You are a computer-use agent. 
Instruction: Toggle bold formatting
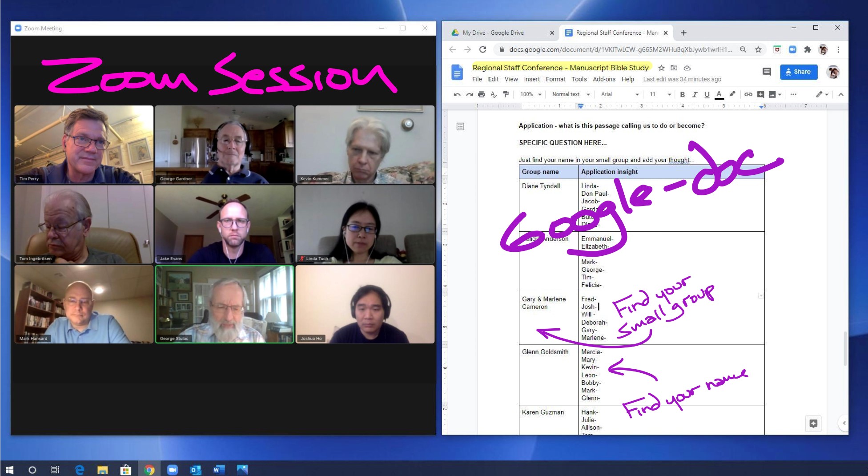[x=682, y=94]
